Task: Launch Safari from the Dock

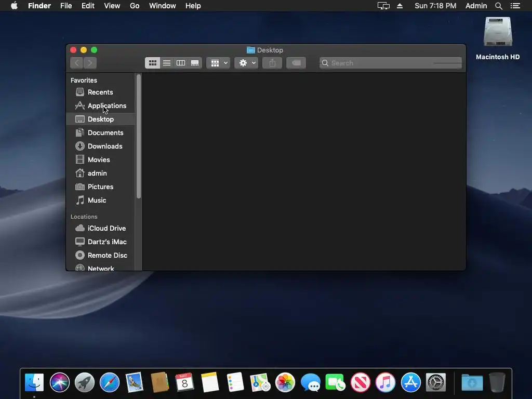Action: [x=110, y=382]
